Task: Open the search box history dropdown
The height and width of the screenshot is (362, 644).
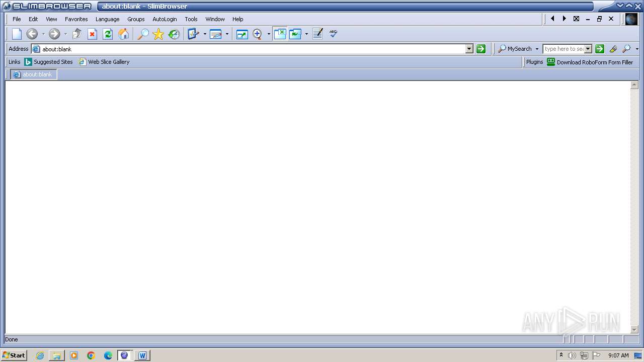Action: tap(588, 49)
